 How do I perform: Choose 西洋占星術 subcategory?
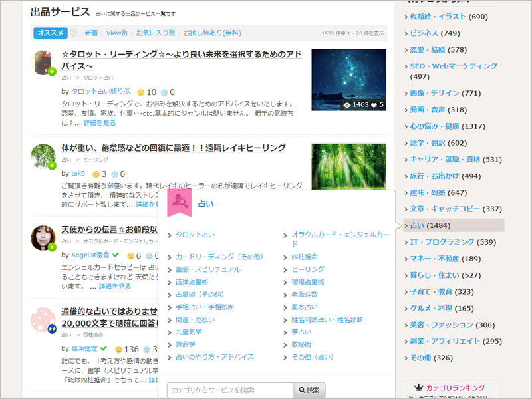tap(192, 282)
